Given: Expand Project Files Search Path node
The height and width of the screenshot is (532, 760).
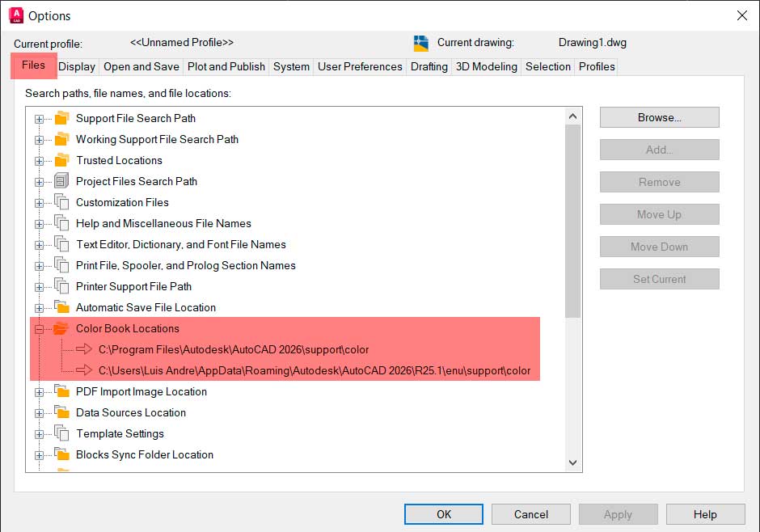Looking at the screenshot, I should pos(40,182).
